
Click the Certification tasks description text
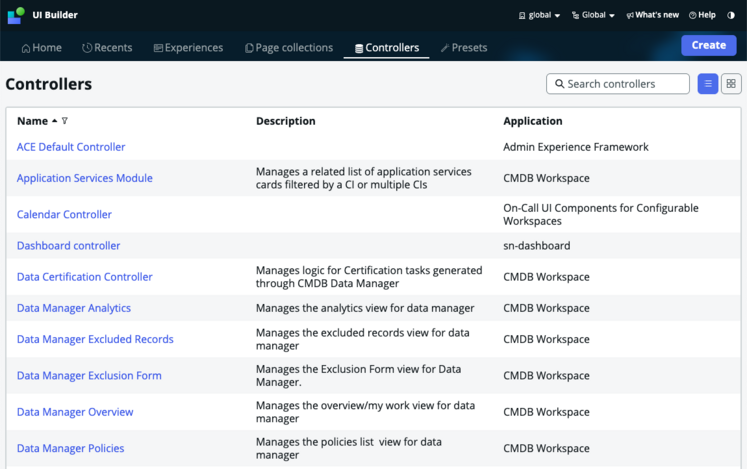click(369, 277)
